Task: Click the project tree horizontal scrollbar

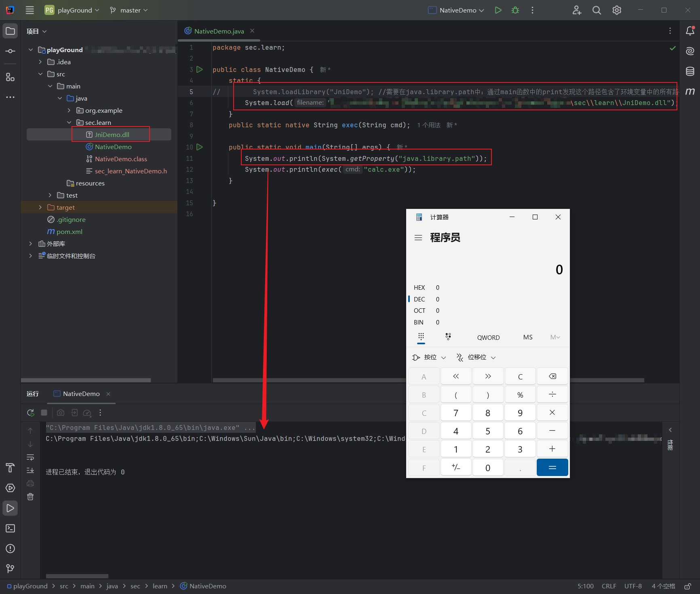Action: click(86, 380)
